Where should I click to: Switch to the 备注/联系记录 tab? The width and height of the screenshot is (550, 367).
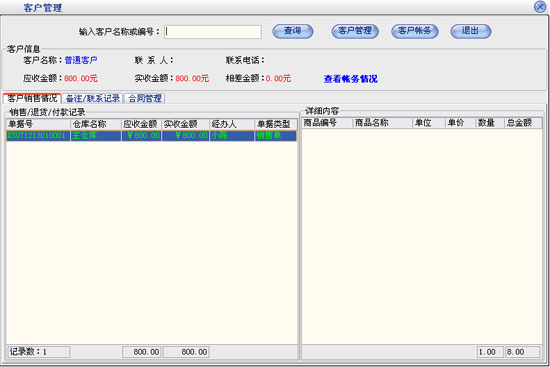pyautogui.click(x=93, y=98)
